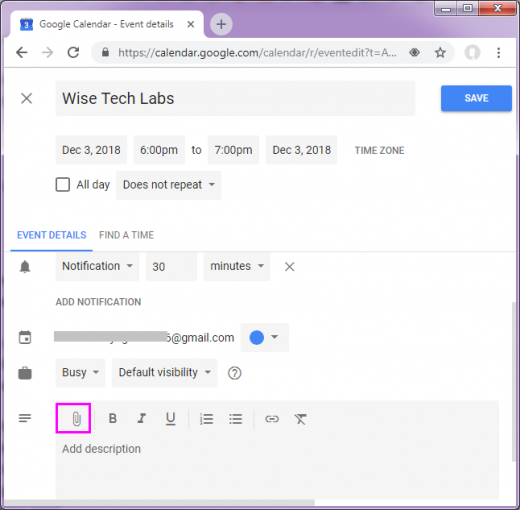Click the browser address bar URL

coord(257,52)
